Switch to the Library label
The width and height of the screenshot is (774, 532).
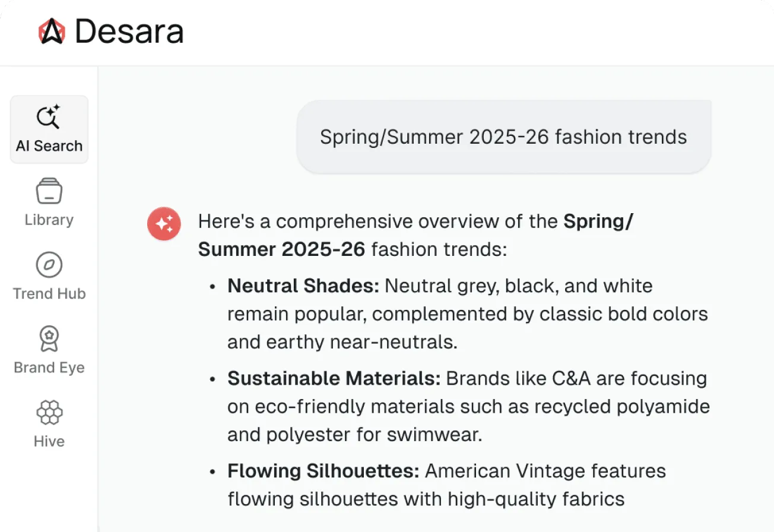49,220
